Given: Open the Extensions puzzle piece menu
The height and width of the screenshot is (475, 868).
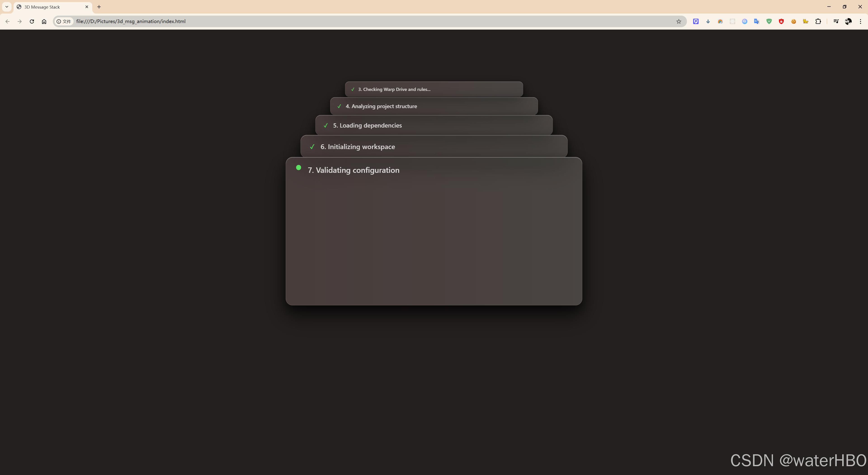Looking at the screenshot, I should click(x=818, y=21).
